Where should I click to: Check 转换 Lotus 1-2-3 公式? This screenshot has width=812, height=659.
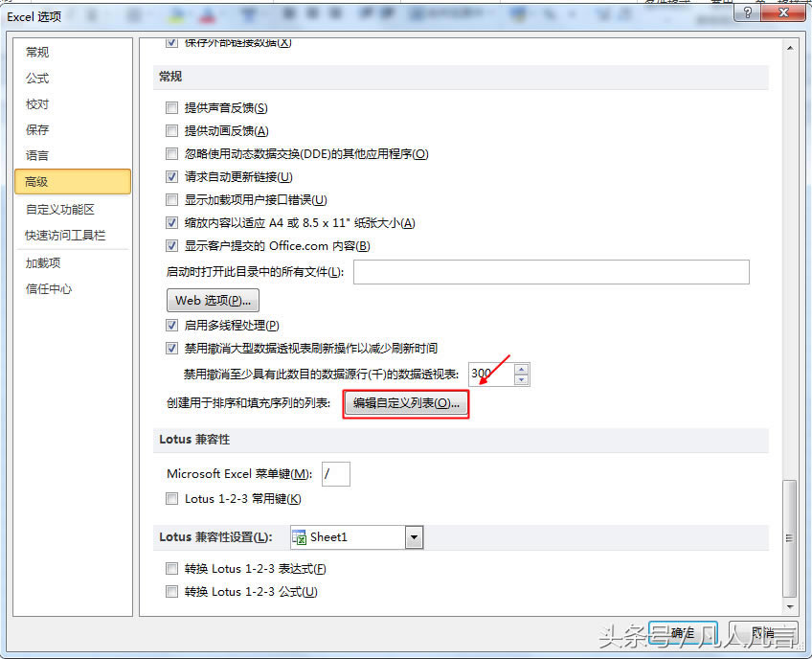[171, 592]
